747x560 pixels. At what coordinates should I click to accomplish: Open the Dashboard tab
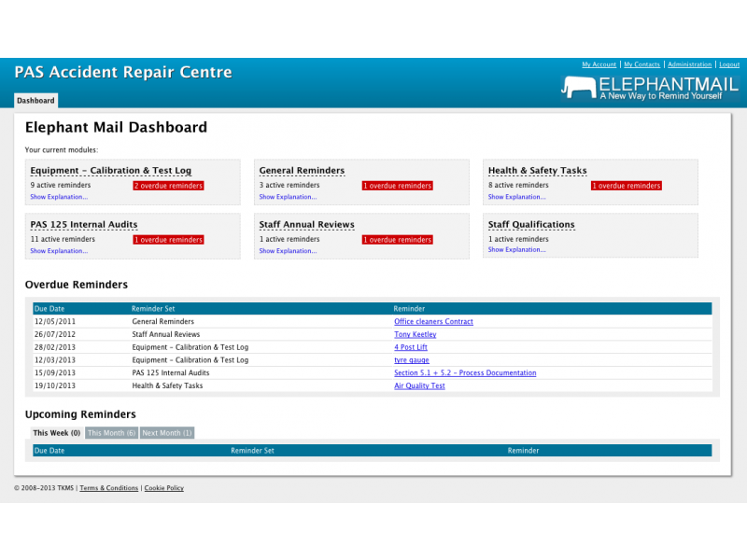35,101
